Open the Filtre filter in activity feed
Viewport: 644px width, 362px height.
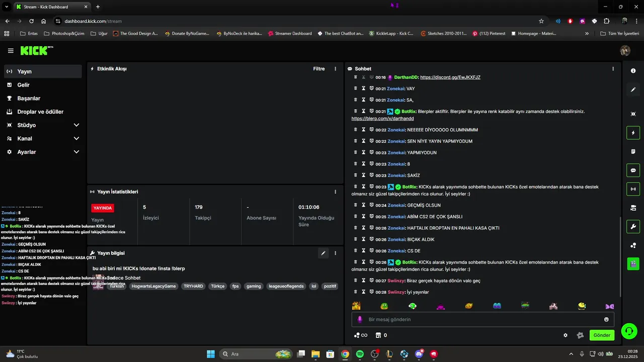click(x=319, y=69)
